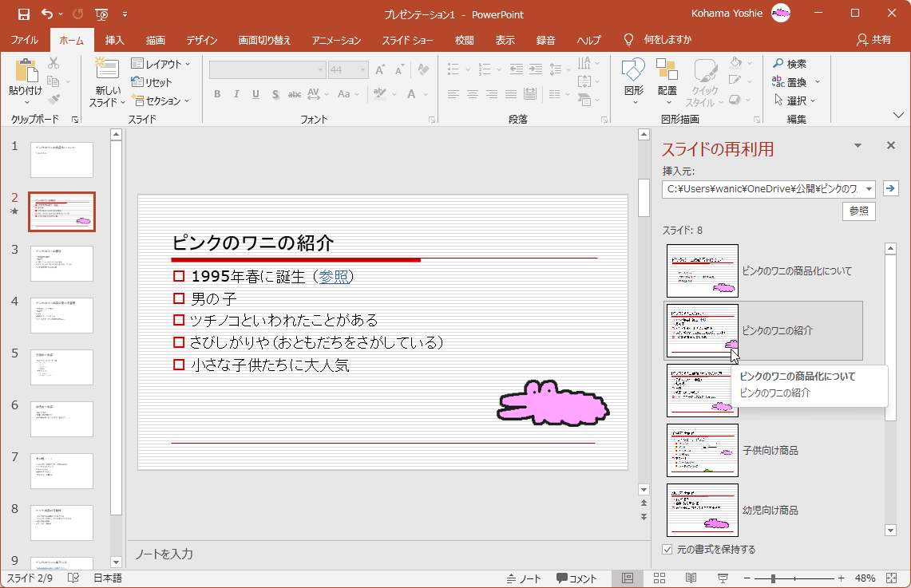Switch to Reading View icon
Screen dimensions: 911x588
[x=691, y=578]
